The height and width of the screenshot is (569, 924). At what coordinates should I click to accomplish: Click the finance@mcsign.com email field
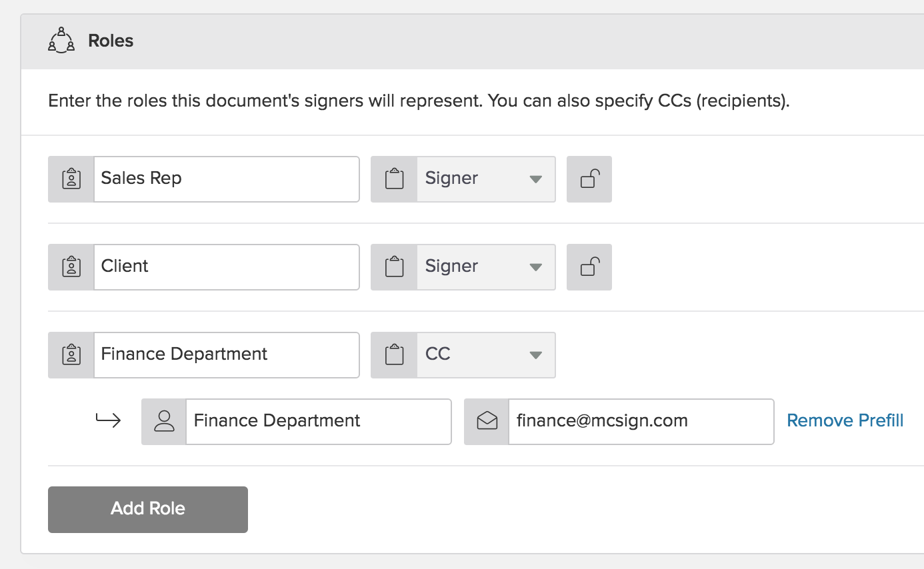click(x=641, y=422)
